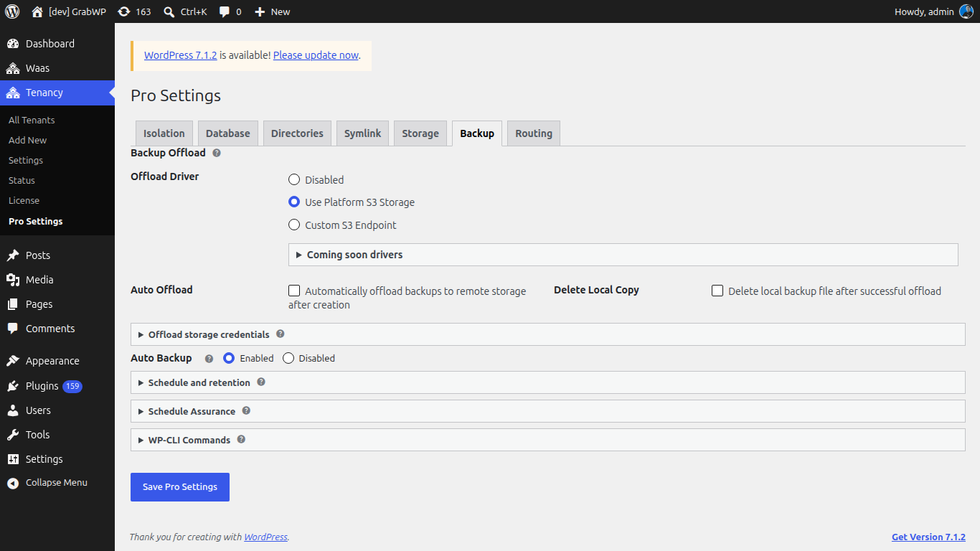Click help icon next to Backup Offload
The width and height of the screenshot is (980, 551).
217,153
